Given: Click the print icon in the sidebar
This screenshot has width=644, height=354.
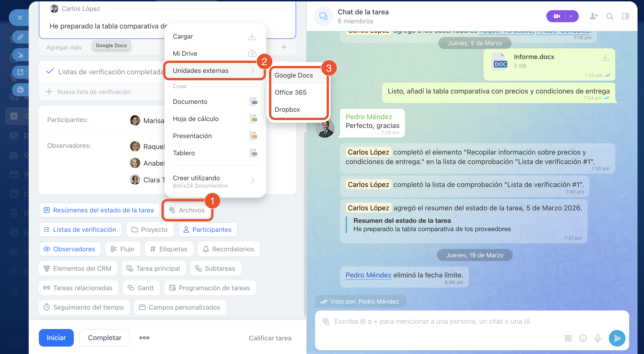Looking at the screenshot, I should [x=20, y=90].
